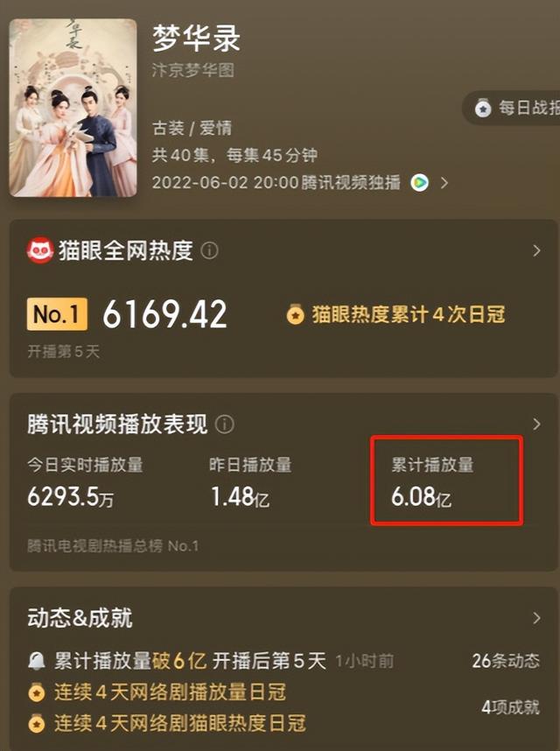Click the Maoyan cat logo icon
Image resolution: width=560 pixels, height=751 pixels.
(39, 250)
